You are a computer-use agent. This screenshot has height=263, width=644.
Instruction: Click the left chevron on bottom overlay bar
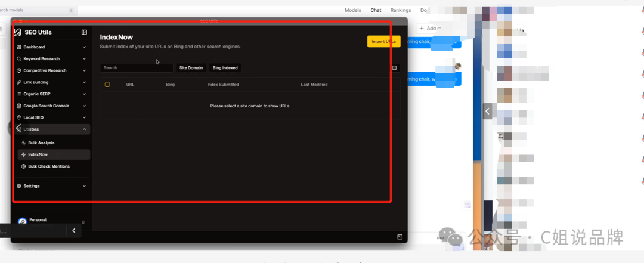(x=74, y=231)
